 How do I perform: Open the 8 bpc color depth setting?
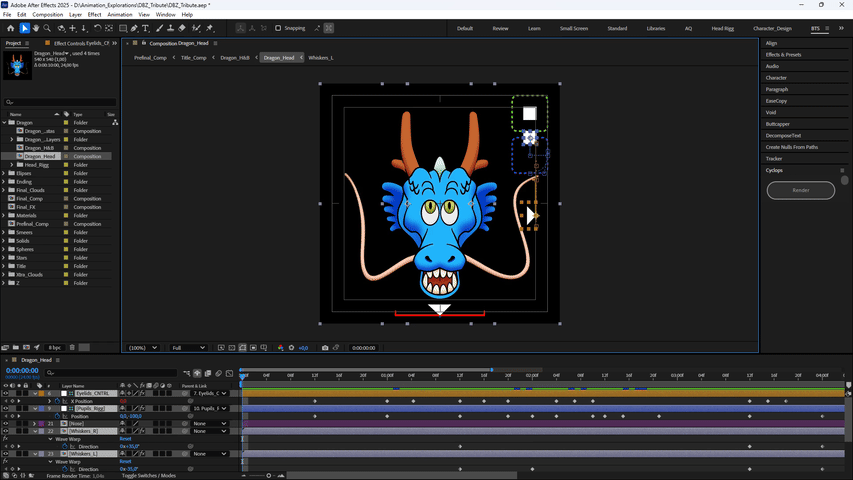click(54, 347)
